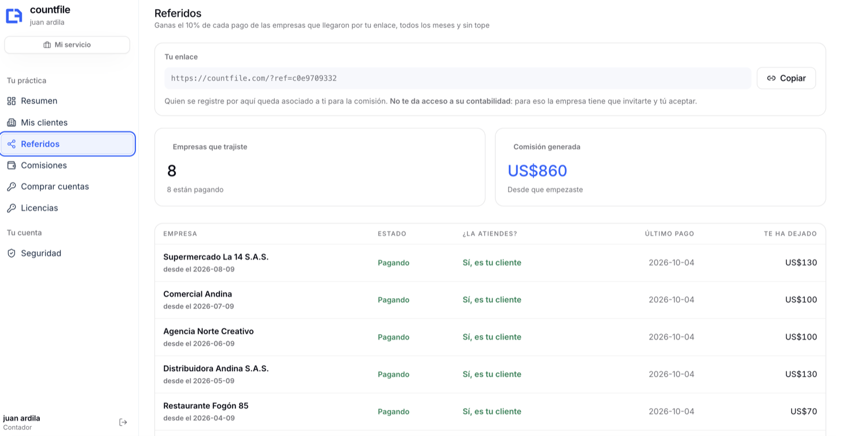Image resolution: width=868 pixels, height=436 pixels.
Task: Click the Mis clientes building icon
Action: [x=12, y=123]
